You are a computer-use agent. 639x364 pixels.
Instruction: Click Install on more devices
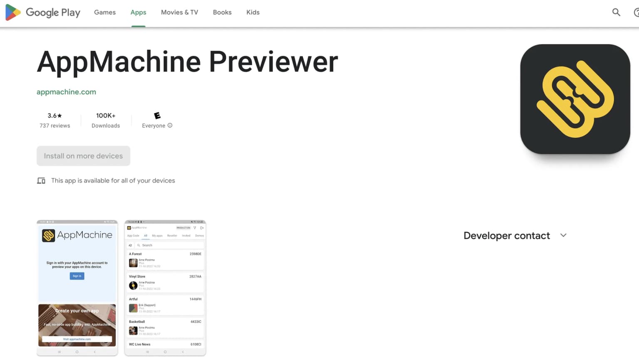pos(83,156)
